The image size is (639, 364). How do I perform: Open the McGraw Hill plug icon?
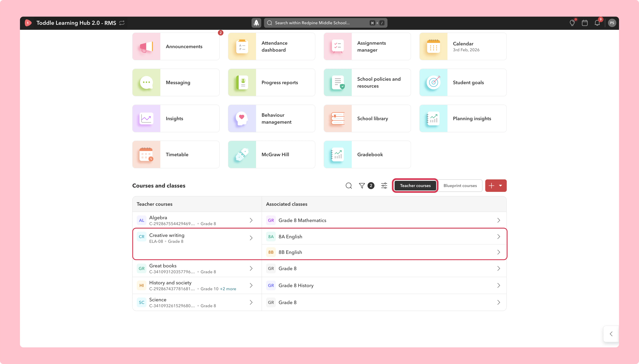(x=242, y=154)
